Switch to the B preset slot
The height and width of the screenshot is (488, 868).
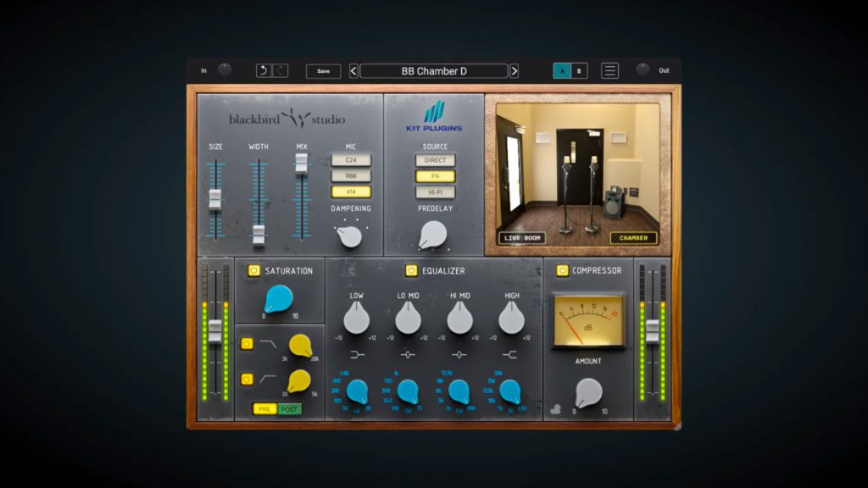click(579, 71)
